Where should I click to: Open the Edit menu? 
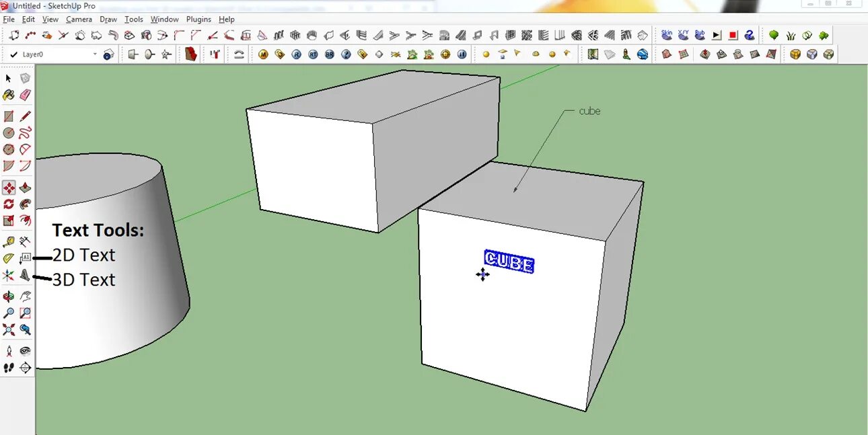pyautogui.click(x=28, y=19)
